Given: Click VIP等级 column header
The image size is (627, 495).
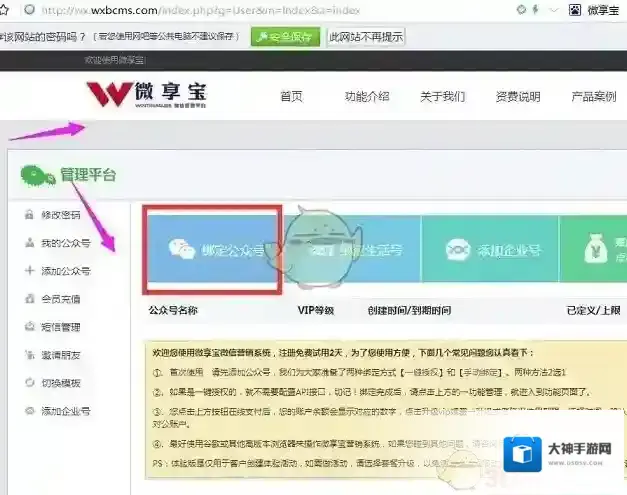Looking at the screenshot, I should pos(315,310).
